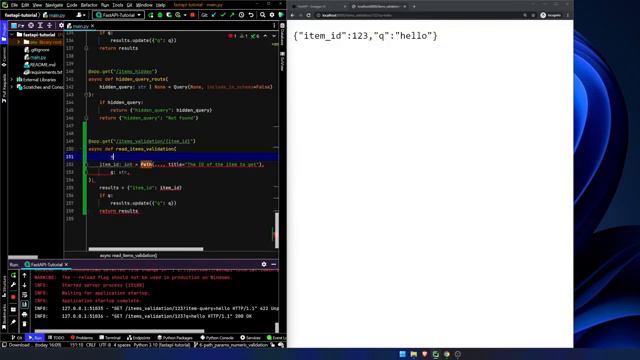This screenshot has height=360, width=640.
Task: Hide the Run panel with minimize dash
Action: (273, 264)
